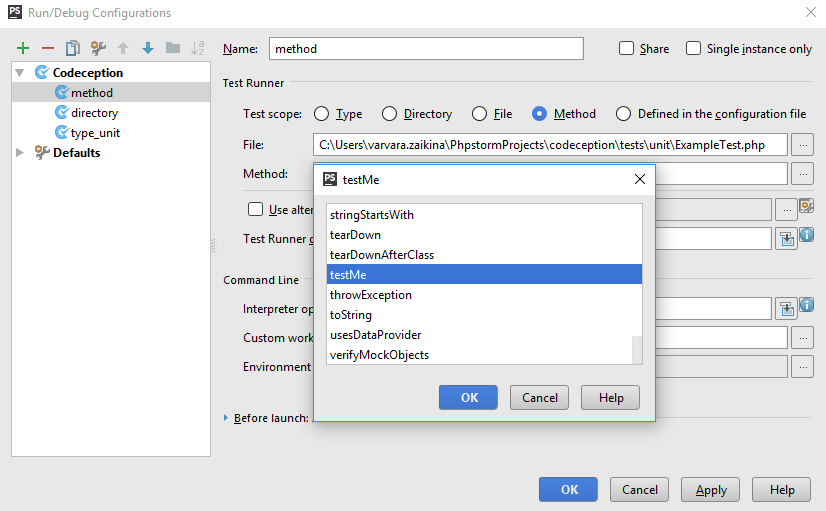Select Method test scope radio button
826x511 pixels.
[539, 114]
